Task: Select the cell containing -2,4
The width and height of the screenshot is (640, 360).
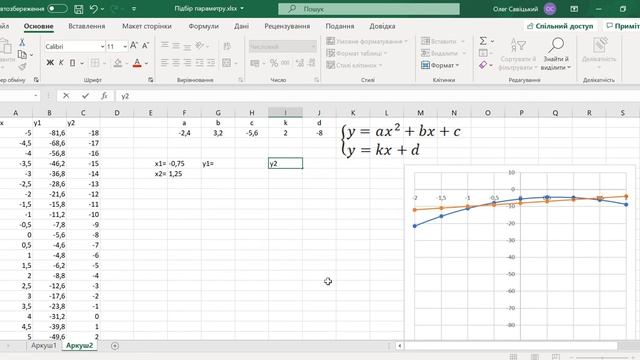Action: (184, 133)
